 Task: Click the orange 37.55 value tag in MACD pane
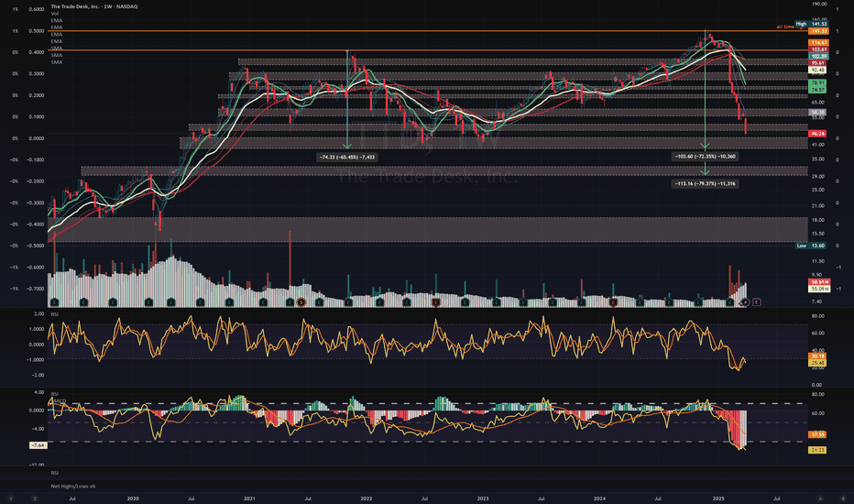(x=818, y=434)
